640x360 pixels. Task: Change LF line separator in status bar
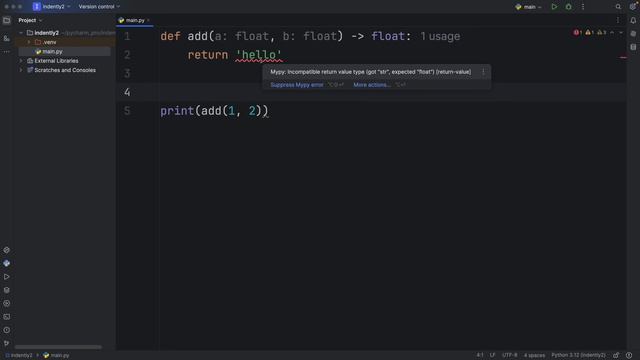[x=492, y=355]
